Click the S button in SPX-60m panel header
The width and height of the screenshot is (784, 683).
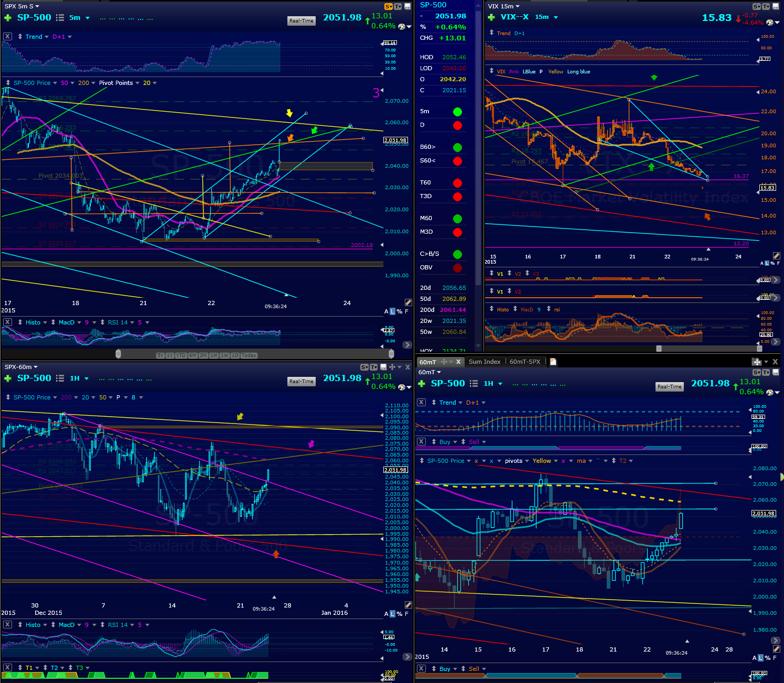click(x=364, y=367)
